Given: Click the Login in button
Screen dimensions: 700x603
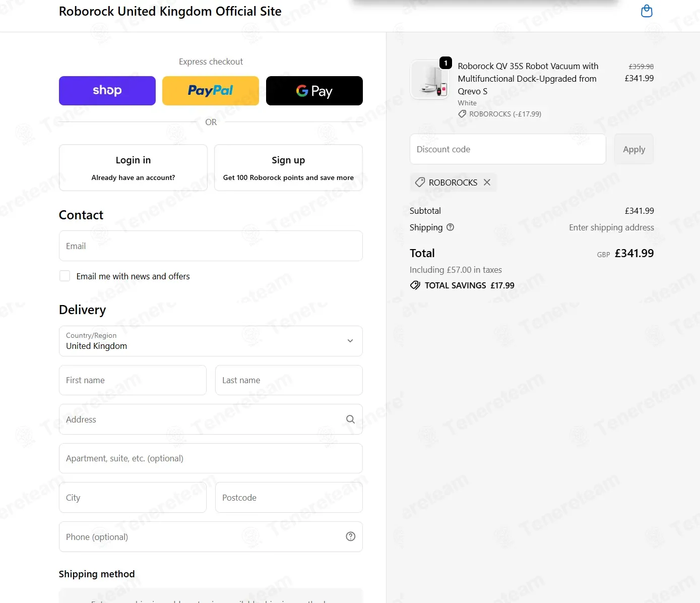Looking at the screenshot, I should click(x=133, y=168).
